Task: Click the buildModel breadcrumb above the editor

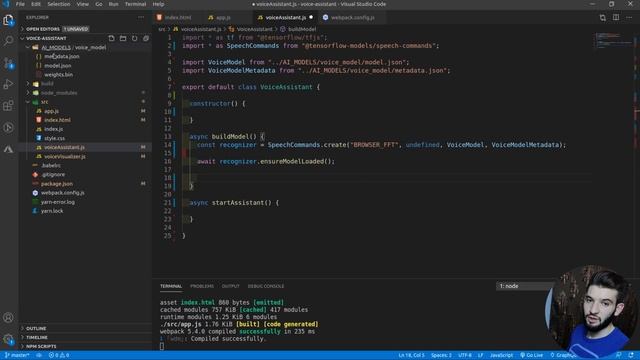Action: 298,29
